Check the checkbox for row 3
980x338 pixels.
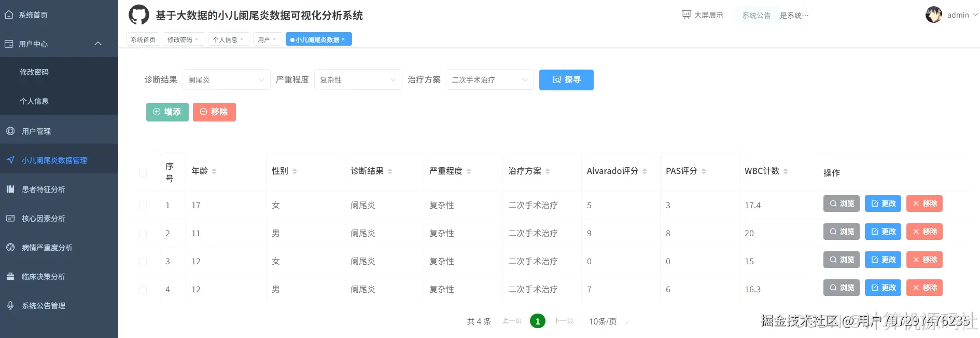pos(143,262)
